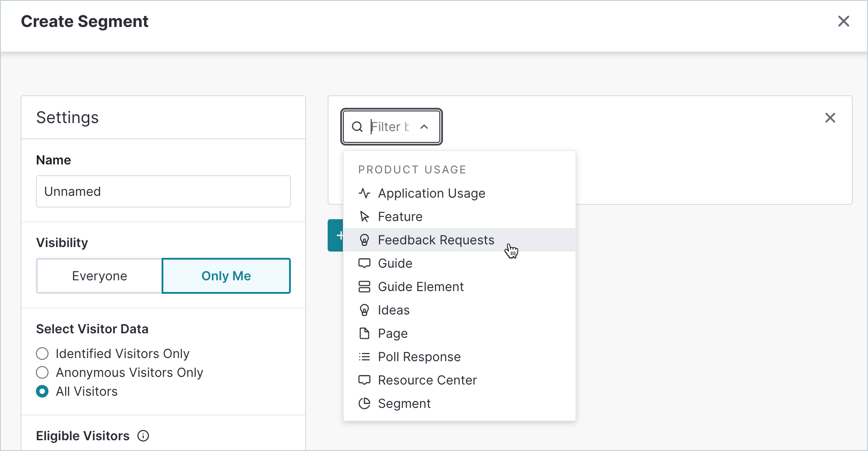
Task: Select Identified Visitors Only radio button
Action: (x=42, y=354)
